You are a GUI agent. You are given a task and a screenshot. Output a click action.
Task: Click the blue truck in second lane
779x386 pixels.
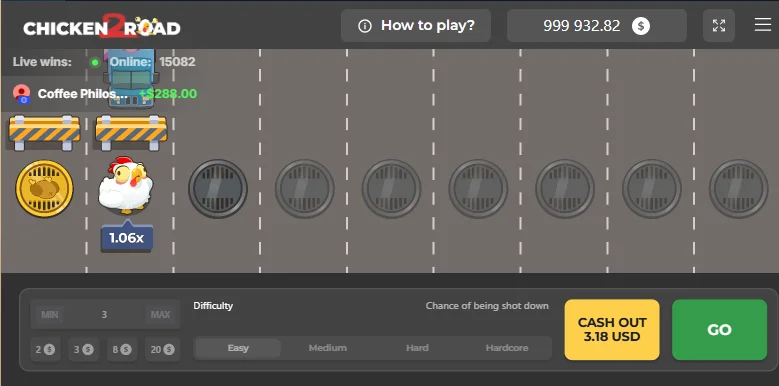(x=131, y=77)
